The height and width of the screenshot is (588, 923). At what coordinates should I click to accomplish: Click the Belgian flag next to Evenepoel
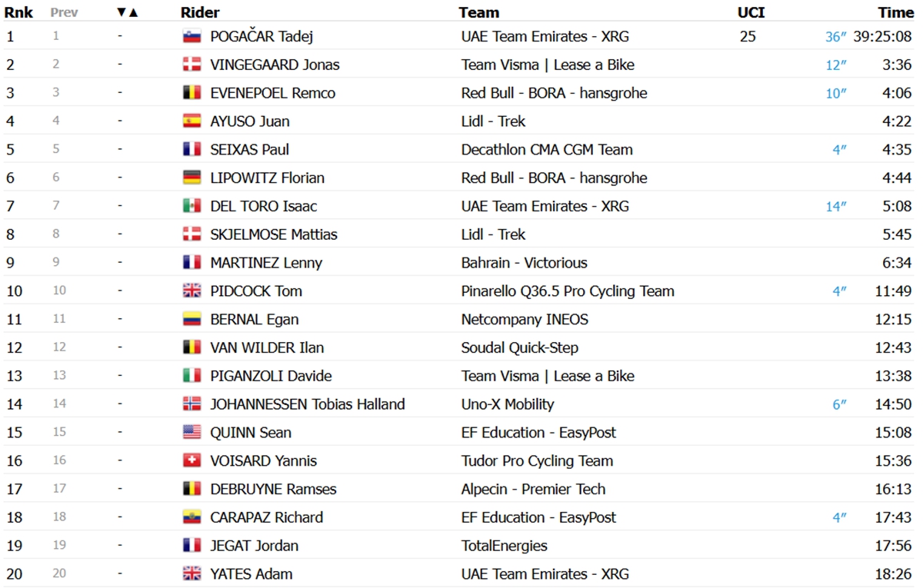click(192, 93)
